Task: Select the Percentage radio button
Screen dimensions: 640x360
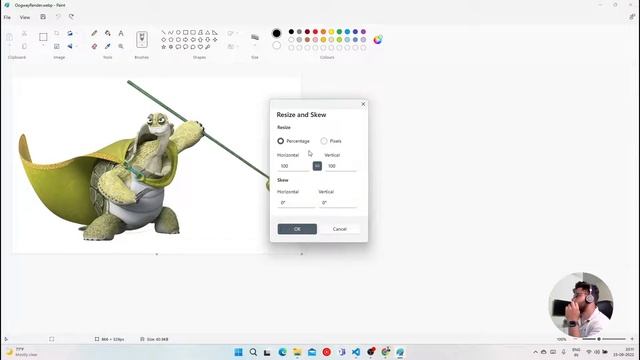Action: coord(280,141)
